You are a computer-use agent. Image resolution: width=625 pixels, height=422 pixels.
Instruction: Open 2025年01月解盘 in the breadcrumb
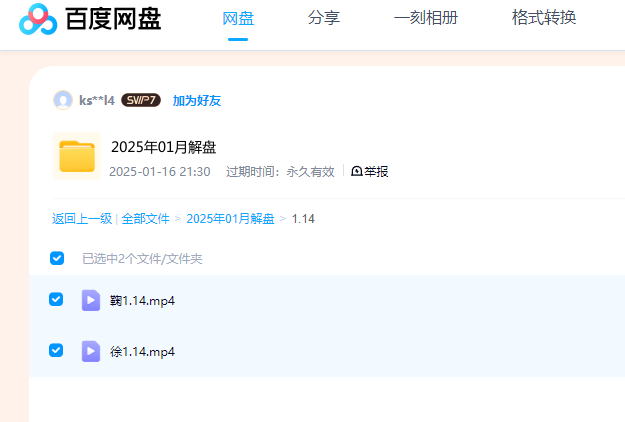pyautogui.click(x=230, y=219)
